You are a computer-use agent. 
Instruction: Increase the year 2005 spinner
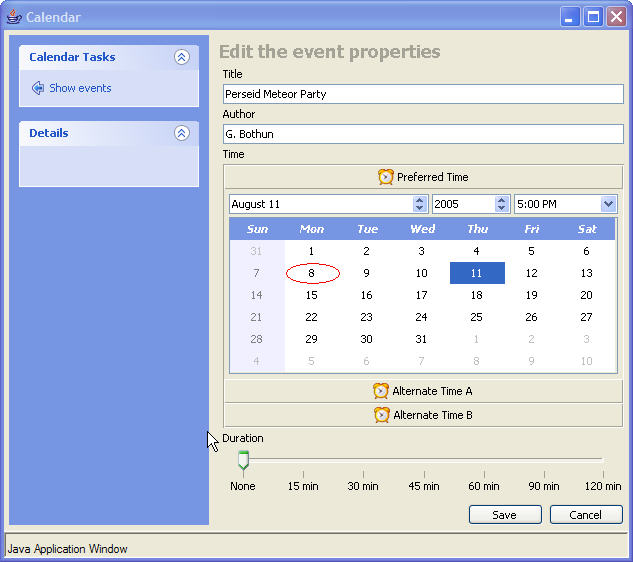click(501, 200)
